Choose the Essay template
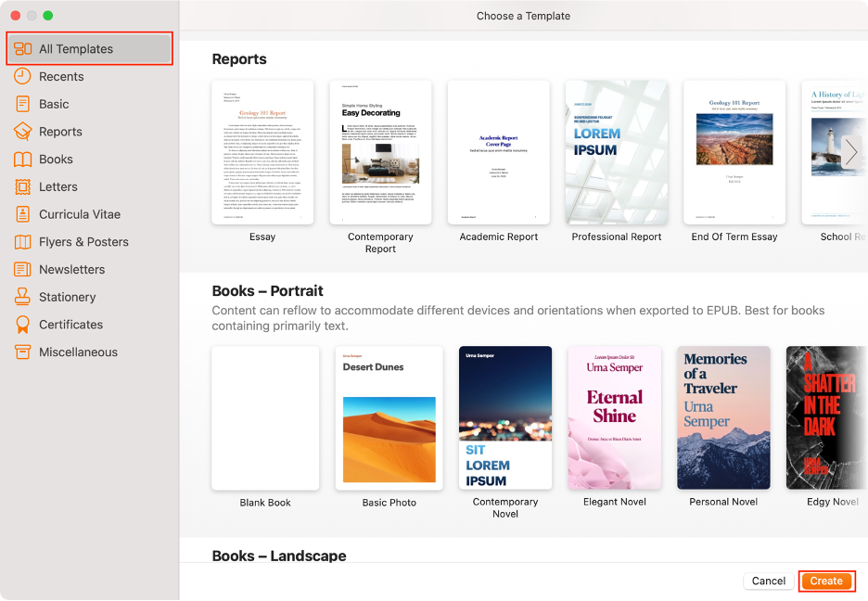Viewport: 868px width, 601px height. [x=263, y=153]
